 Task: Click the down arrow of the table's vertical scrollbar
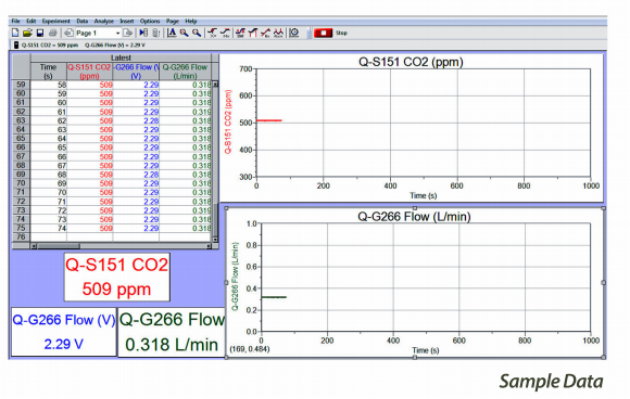pyautogui.click(x=215, y=239)
